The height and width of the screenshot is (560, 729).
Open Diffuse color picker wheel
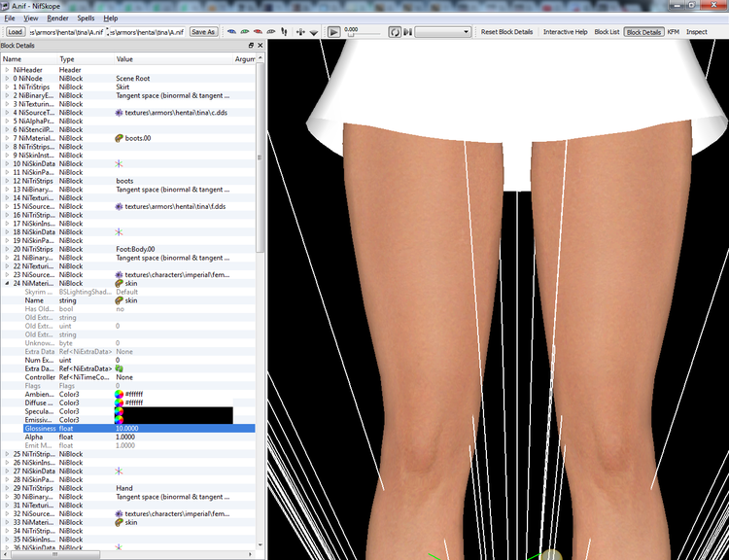click(x=119, y=402)
